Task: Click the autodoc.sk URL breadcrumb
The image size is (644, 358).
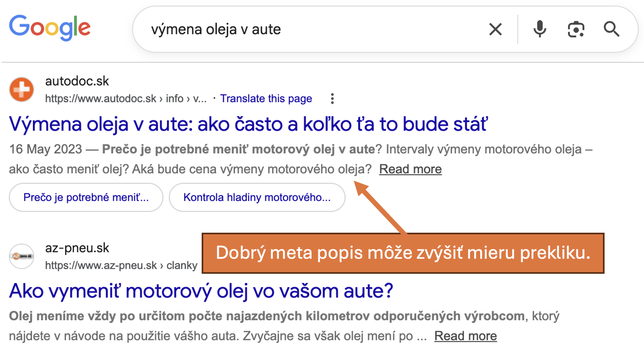Action: tap(126, 98)
